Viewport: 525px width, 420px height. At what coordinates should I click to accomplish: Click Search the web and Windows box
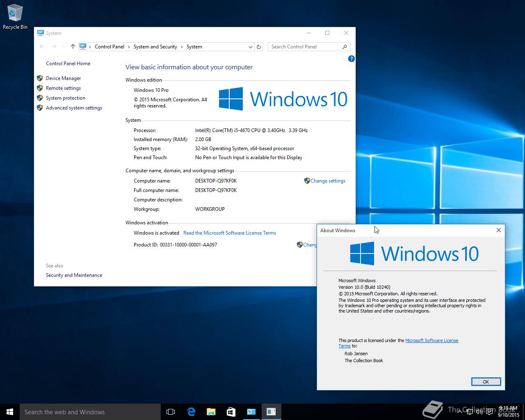point(90,412)
